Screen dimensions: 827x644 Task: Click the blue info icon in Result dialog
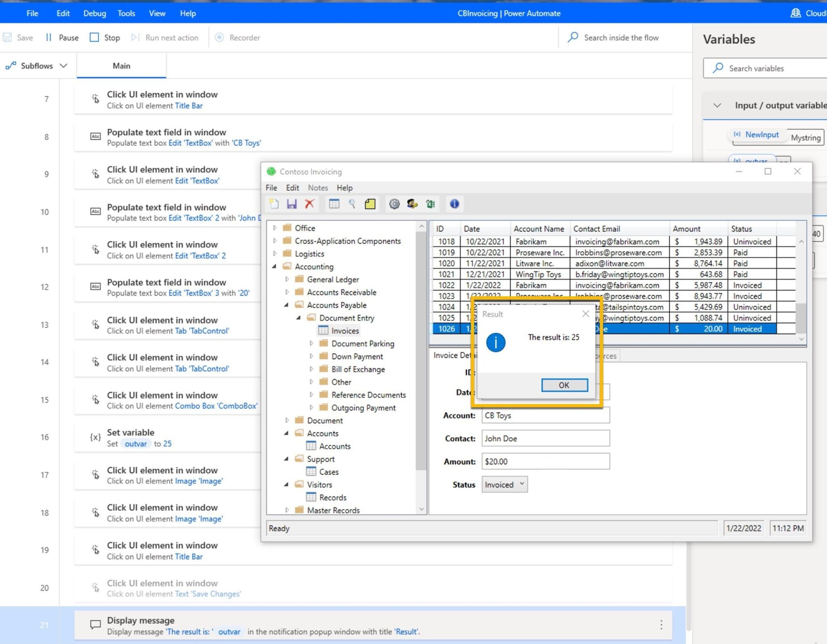pyautogui.click(x=495, y=342)
